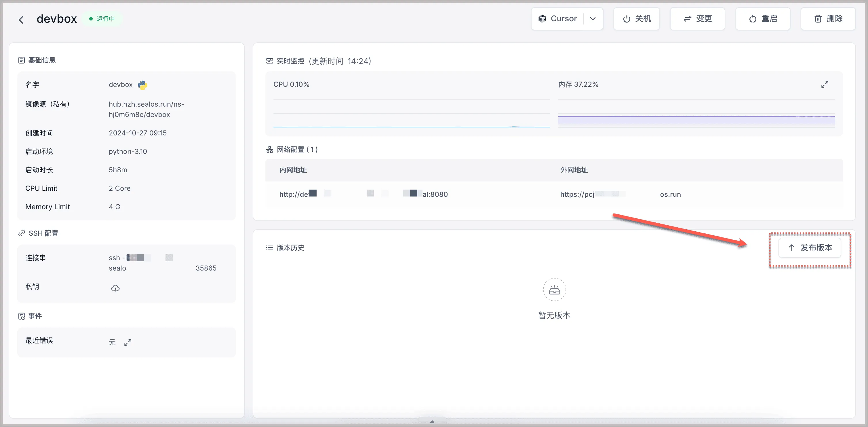Open the Cursor IDE dropdown arrow

click(x=593, y=19)
